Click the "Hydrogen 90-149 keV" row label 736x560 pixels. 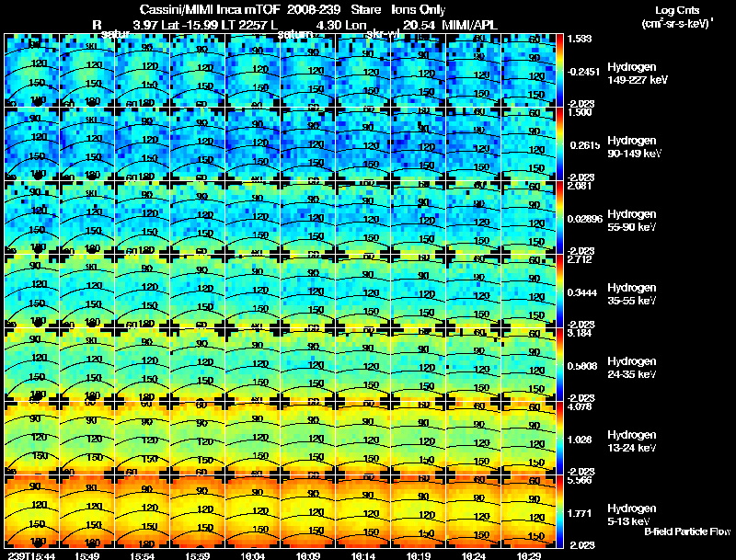634,147
